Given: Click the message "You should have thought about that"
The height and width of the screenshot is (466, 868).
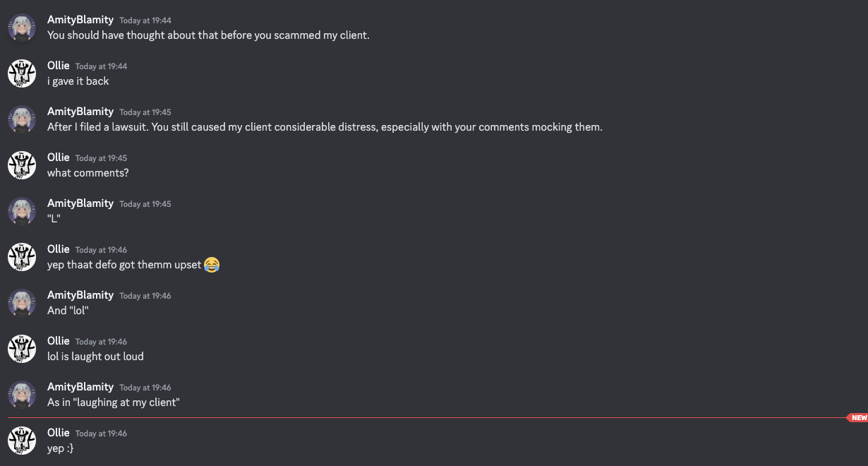Looking at the screenshot, I should click(x=208, y=35).
